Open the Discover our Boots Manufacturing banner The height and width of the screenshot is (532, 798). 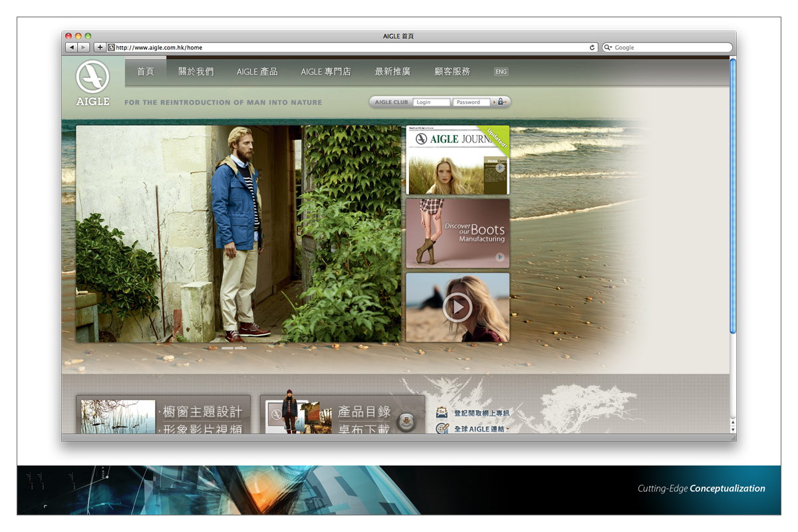pos(458,233)
